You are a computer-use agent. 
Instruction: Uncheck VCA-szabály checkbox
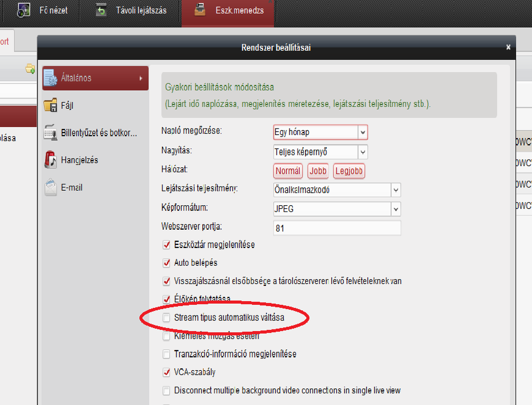coord(166,373)
